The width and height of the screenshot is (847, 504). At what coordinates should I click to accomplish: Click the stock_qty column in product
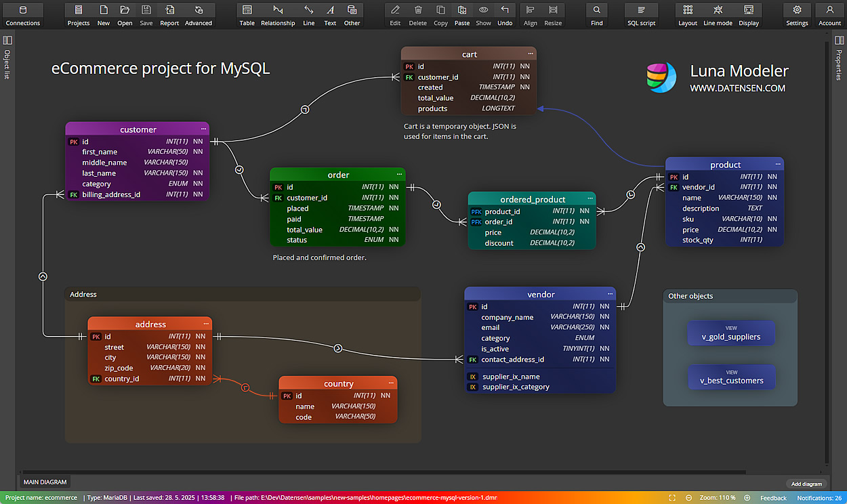724,240
